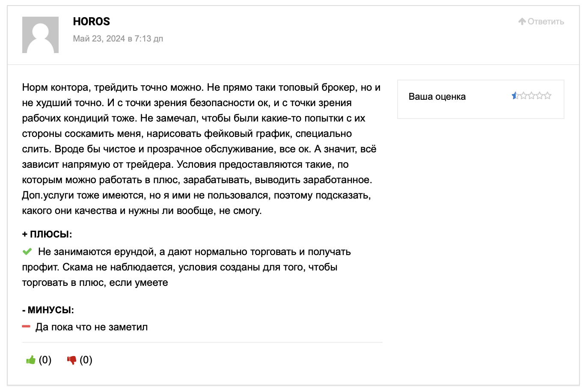This screenshot has width=588, height=392.
Task: Click the green checkmark in the pluses list
Action: [x=27, y=252]
